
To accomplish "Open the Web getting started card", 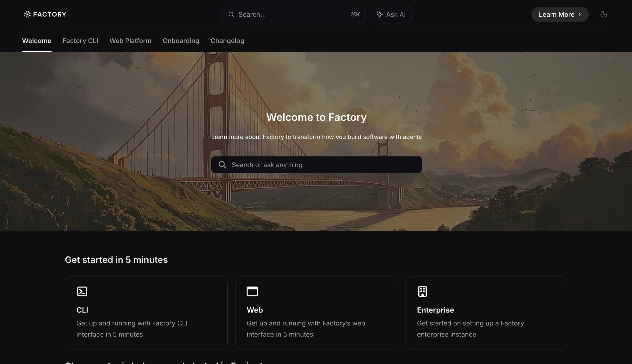I will click(x=316, y=313).
